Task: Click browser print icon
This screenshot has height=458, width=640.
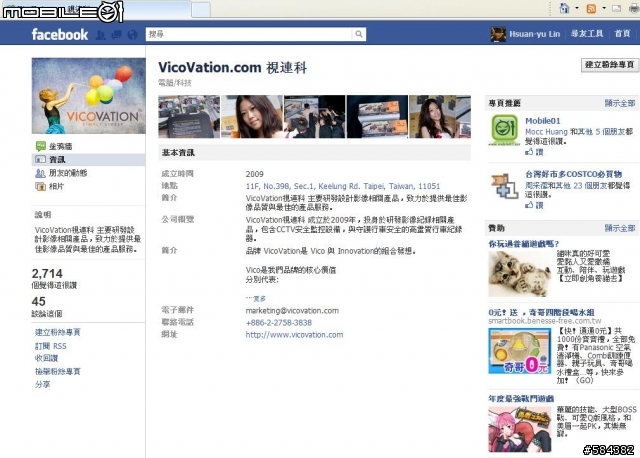Action: [634, 8]
